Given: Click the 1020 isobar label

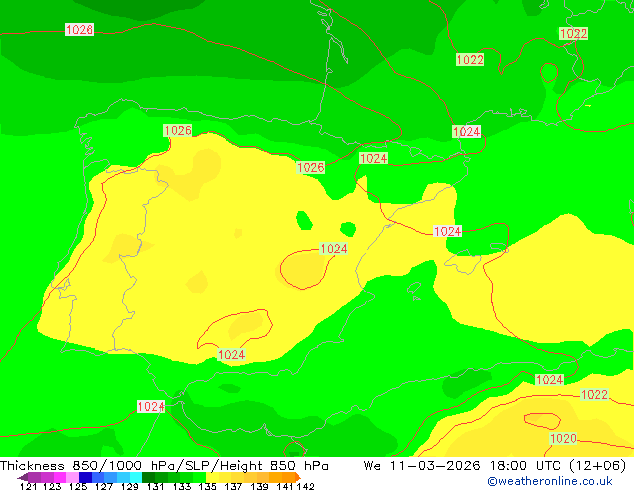Looking at the screenshot, I should (x=563, y=439).
